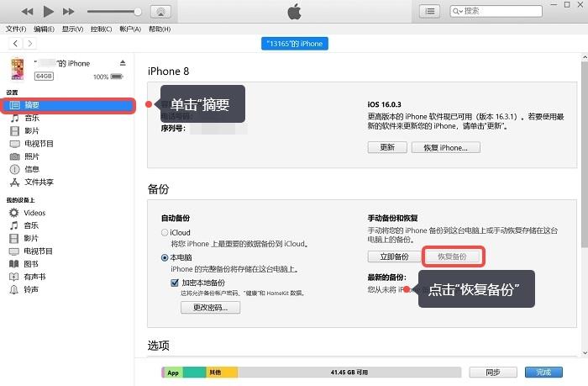
Task: Open the AirPlay output icon
Action: point(161,12)
